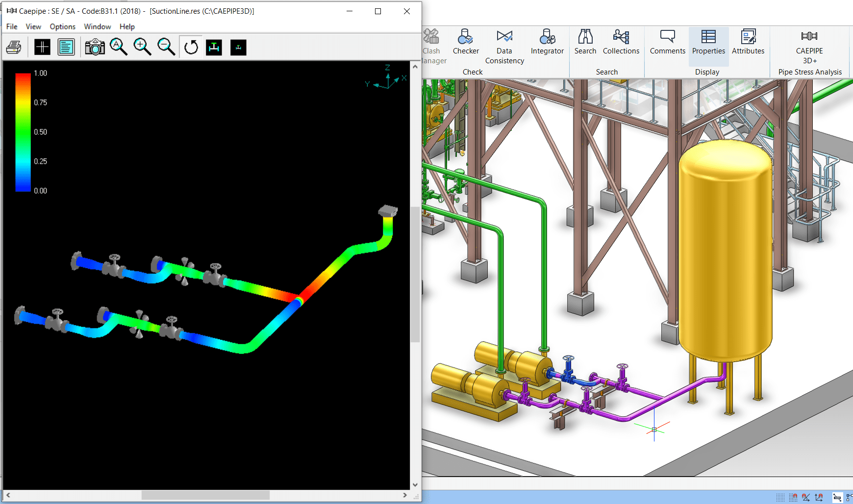Toggle the dimension label status icon

pyautogui.click(x=837, y=497)
